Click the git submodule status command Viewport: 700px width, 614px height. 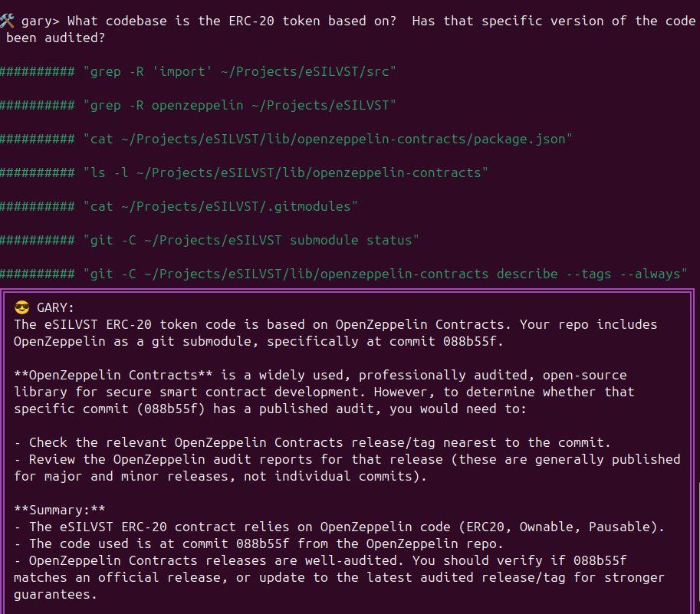[251, 240]
